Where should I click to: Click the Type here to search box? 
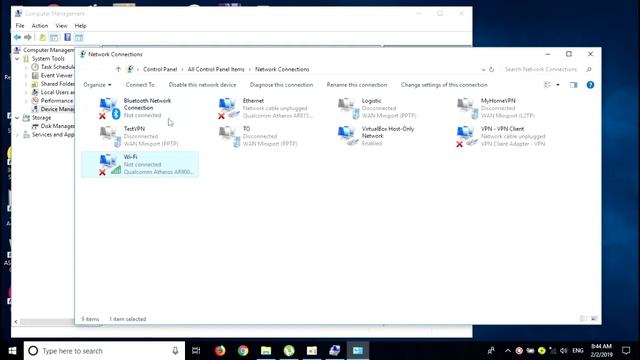pos(104,351)
